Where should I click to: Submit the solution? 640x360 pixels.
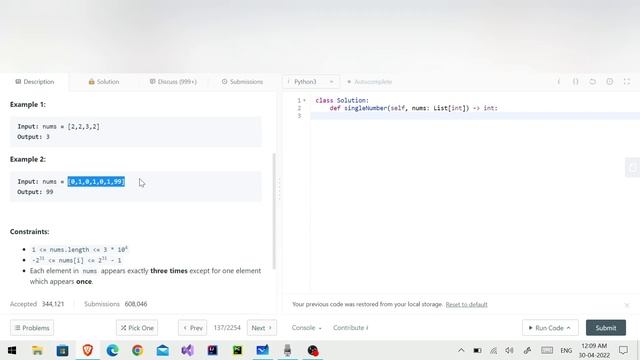[x=606, y=328]
